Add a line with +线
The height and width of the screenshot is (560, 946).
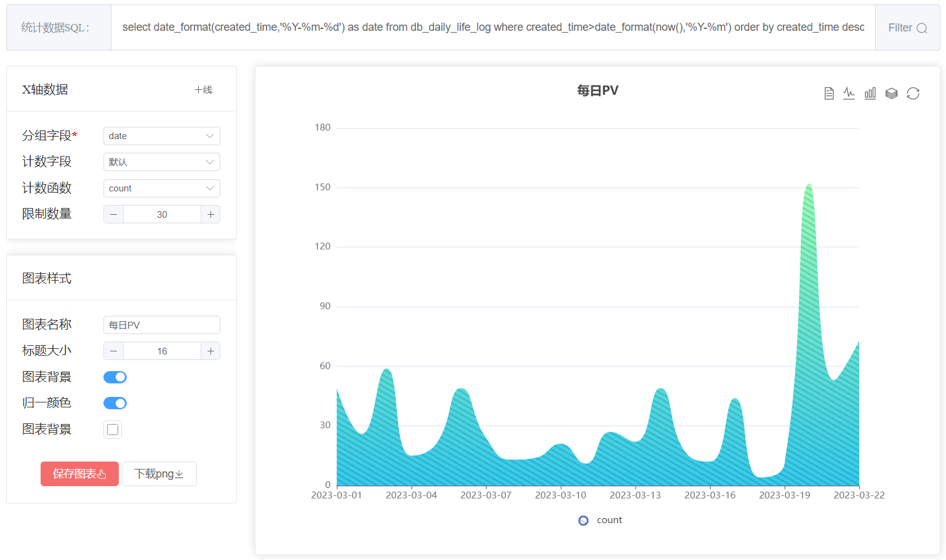(203, 90)
